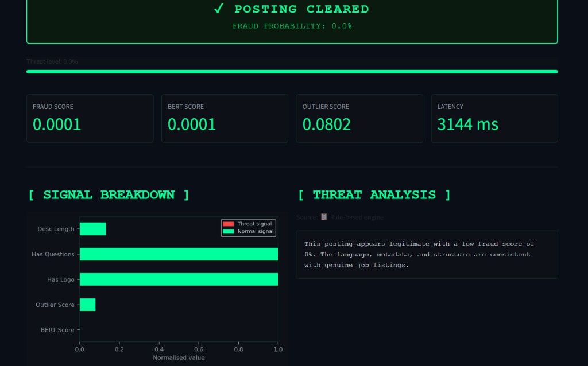Click the 0.6 tick on chart axis

tap(199, 349)
